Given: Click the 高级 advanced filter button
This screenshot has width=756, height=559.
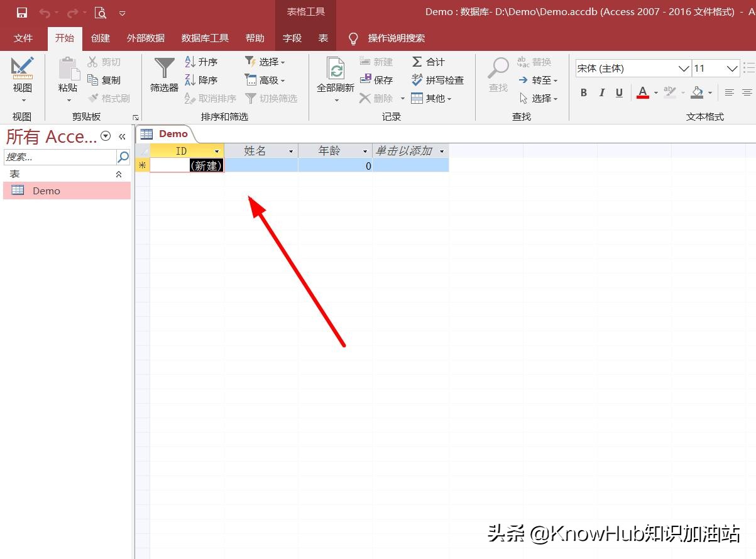Looking at the screenshot, I should pos(265,80).
